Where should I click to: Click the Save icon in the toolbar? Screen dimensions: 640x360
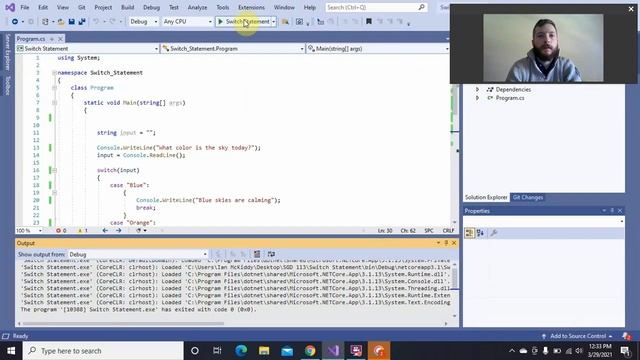pyautogui.click(x=71, y=22)
